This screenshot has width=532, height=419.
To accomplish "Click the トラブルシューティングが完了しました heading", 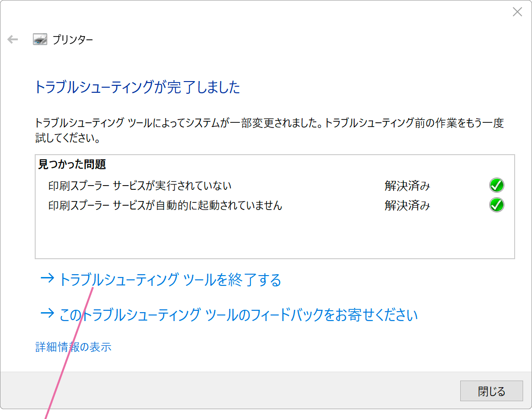I will [x=137, y=87].
